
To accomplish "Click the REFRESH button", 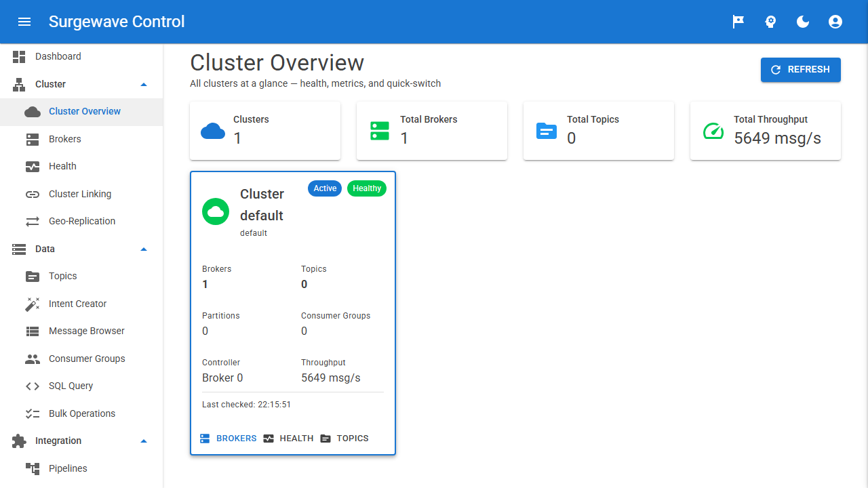I will point(801,70).
